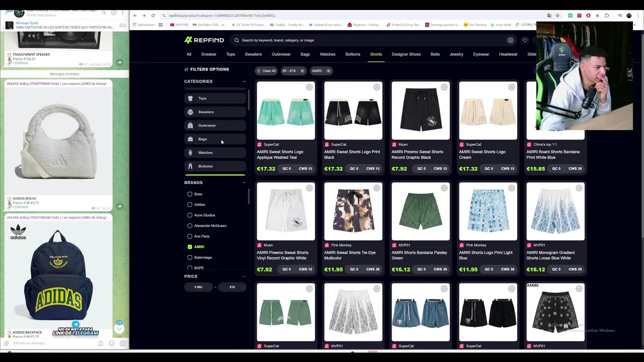Click the €18 maximum price field

tap(232, 287)
